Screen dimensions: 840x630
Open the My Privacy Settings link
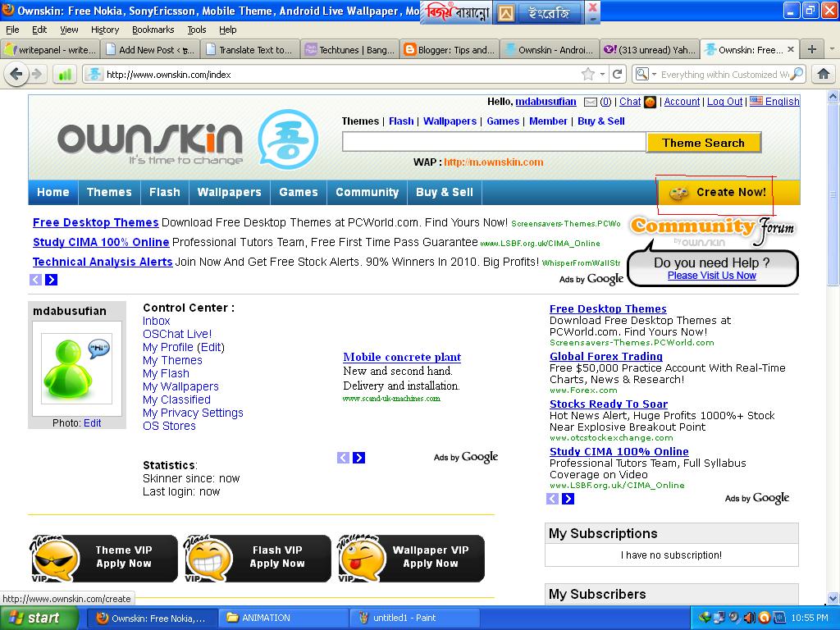(x=193, y=413)
